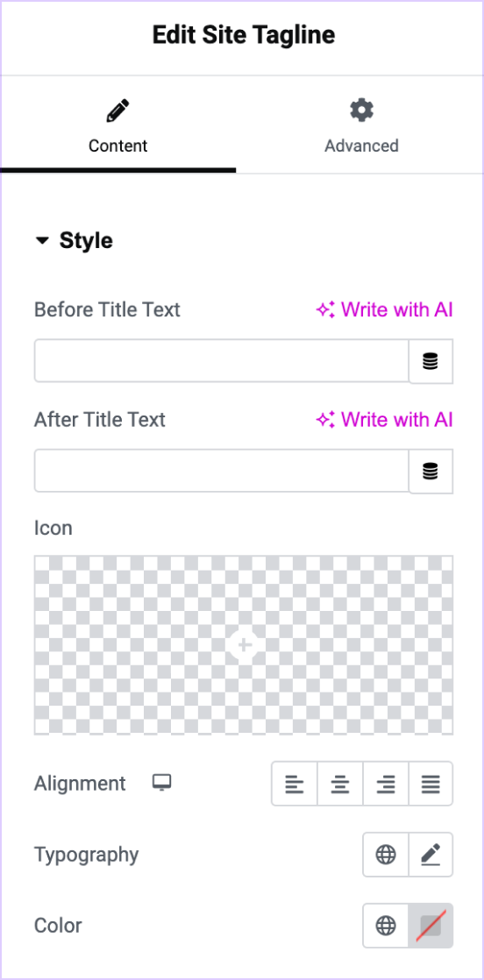The height and width of the screenshot is (980, 484).
Task: Click the After Title Text input field
Action: pyautogui.click(x=221, y=470)
